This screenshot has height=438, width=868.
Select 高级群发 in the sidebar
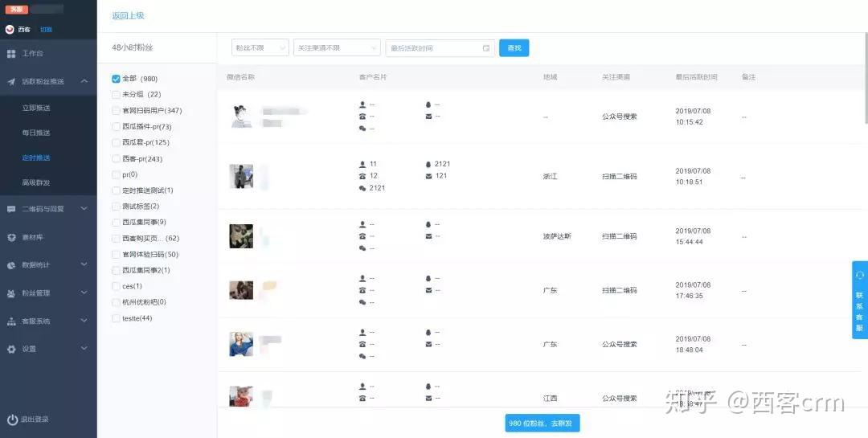pos(36,182)
